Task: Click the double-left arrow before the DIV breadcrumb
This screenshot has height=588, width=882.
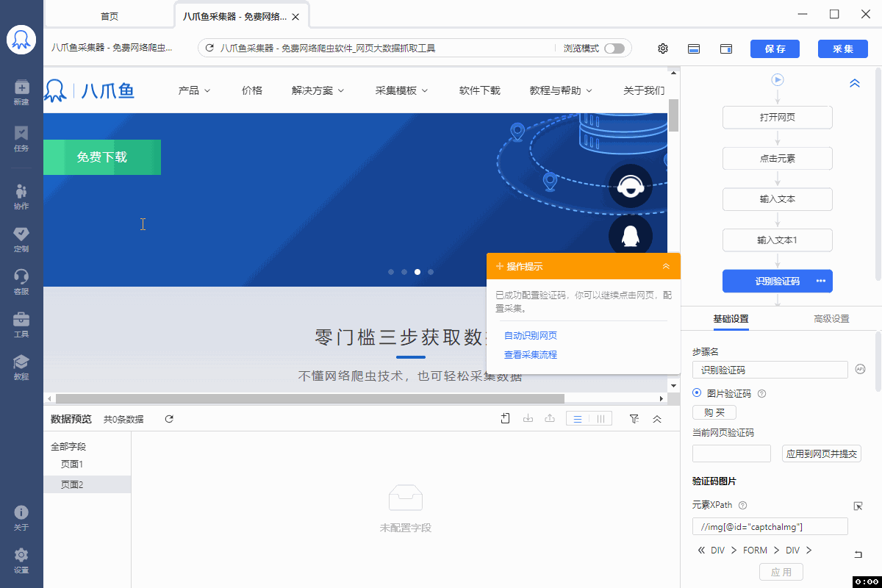Action: pos(701,551)
